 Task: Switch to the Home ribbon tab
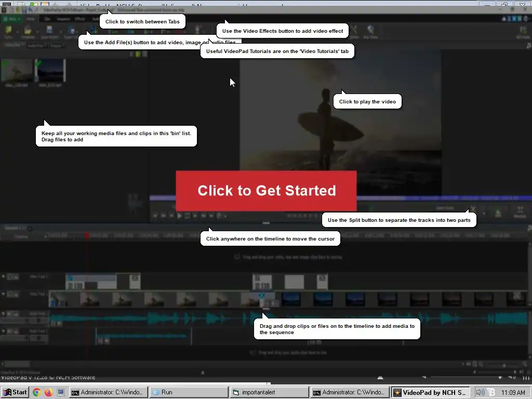pyautogui.click(x=31, y=19)
